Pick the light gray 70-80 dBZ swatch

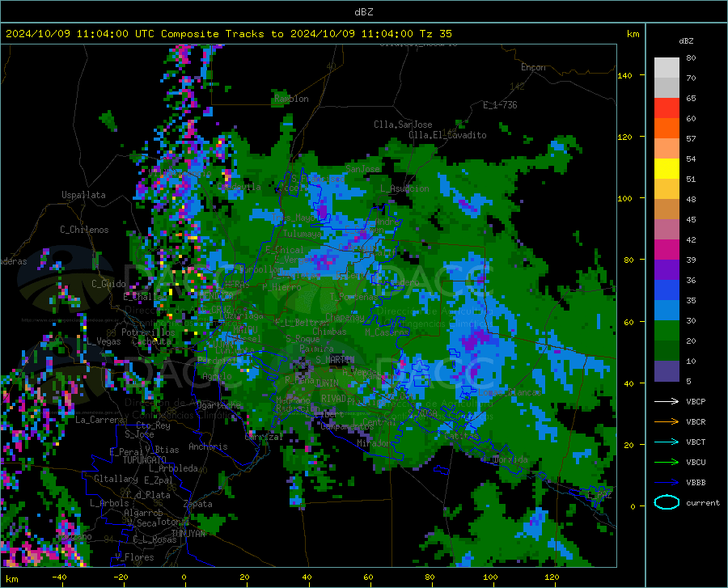coord(667,68)
